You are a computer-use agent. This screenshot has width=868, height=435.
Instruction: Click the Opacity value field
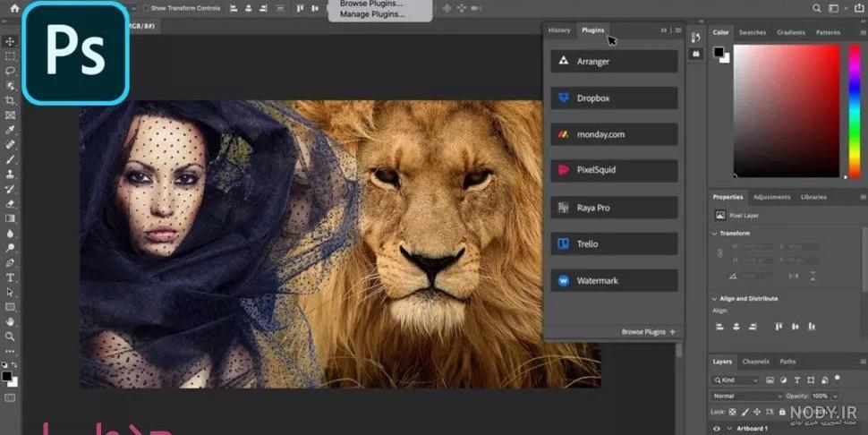pyautogui.click(x=820, y=396)
